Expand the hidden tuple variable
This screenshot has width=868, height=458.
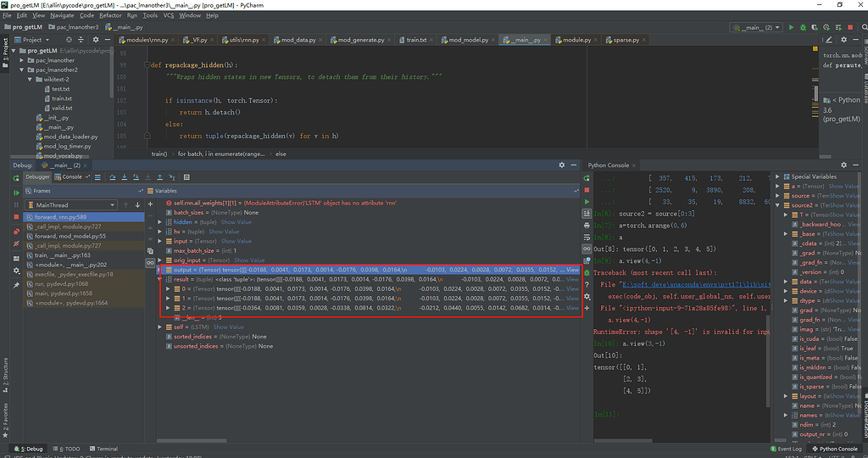tap(160, 221)
